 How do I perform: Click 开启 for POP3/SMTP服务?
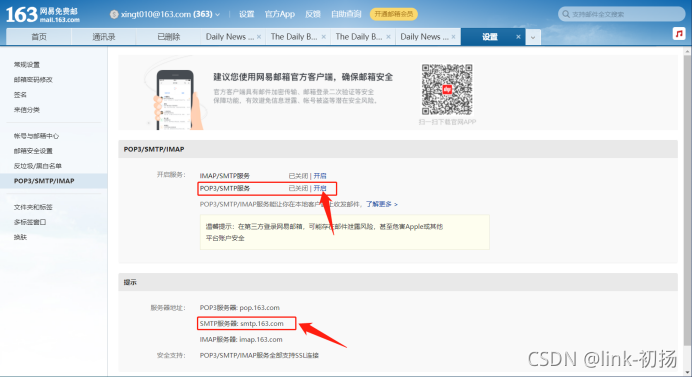pyautogui.click(x=320, y=188)
